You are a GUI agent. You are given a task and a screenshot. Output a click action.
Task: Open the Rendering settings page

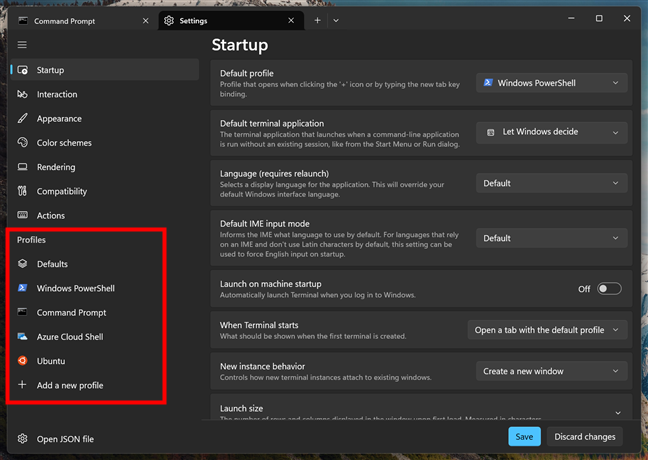tap(105, 167)
